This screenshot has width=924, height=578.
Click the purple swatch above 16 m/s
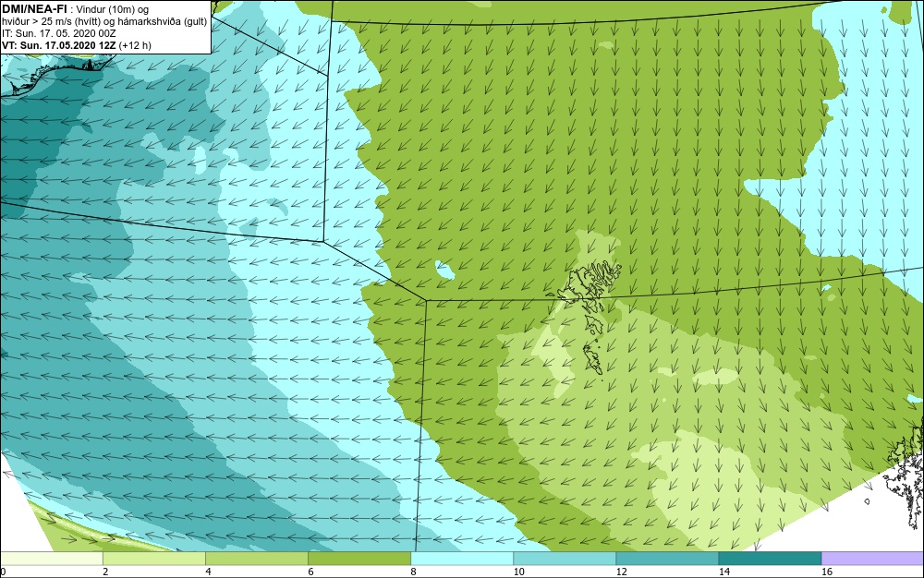[873, 559]
